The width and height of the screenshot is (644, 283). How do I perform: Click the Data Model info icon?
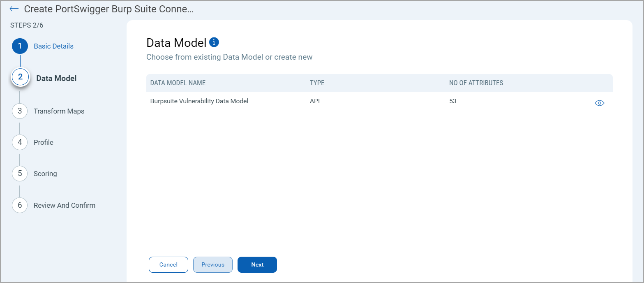(x=214, y=42)
